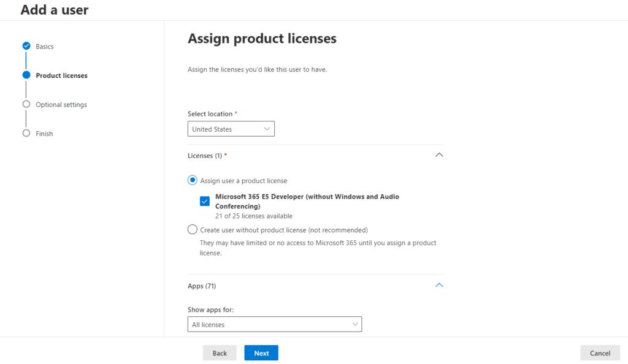Click the Back button

pos(220,353)
